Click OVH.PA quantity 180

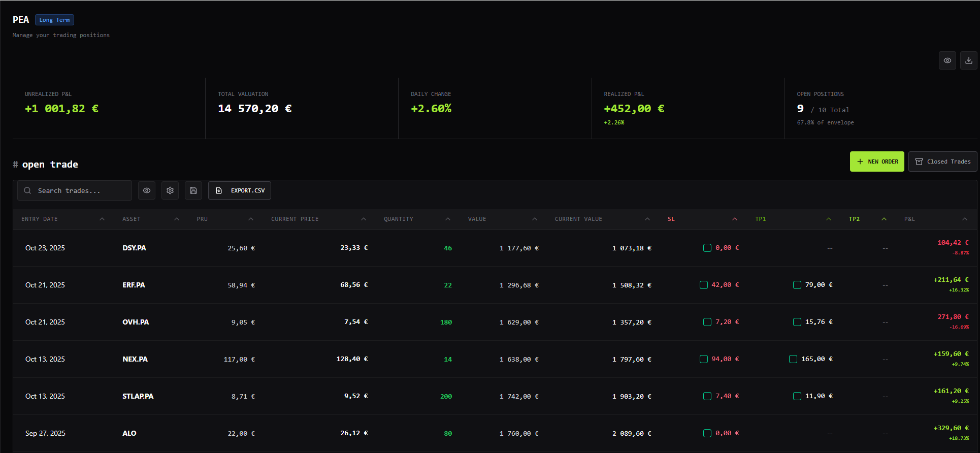tap(446, 322)
